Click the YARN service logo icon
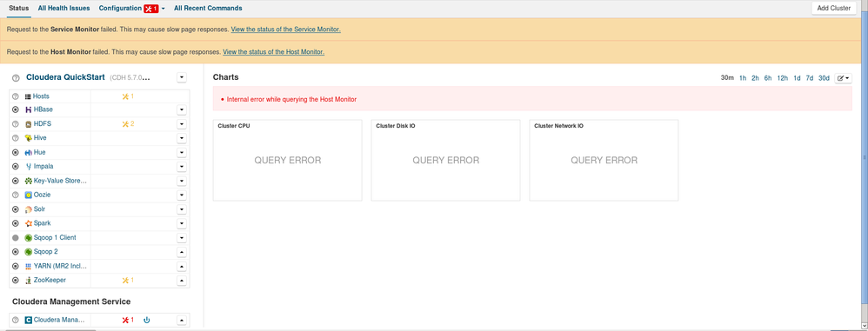This screenshot has height=331, width=868. point(28,266)
